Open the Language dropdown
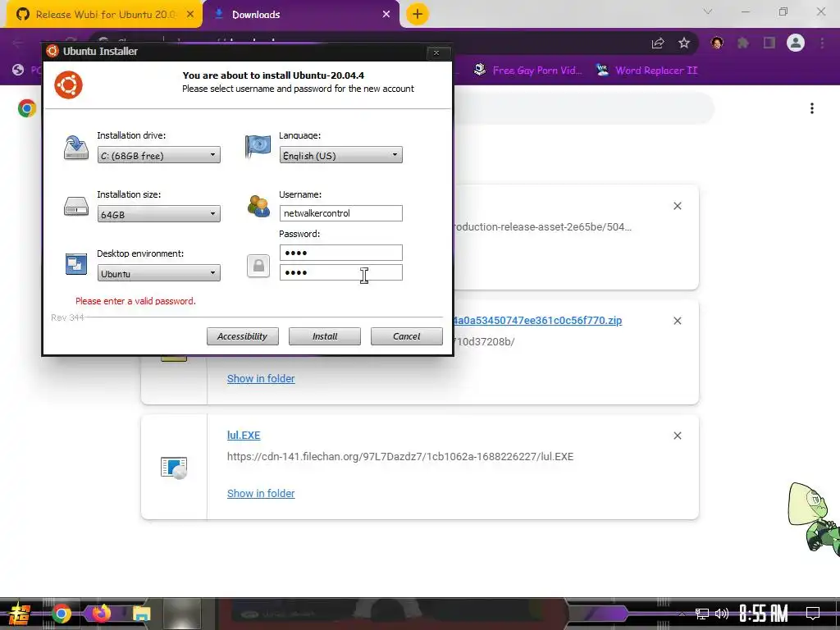Screen dimensions: 840x630 tap(340, 155)
